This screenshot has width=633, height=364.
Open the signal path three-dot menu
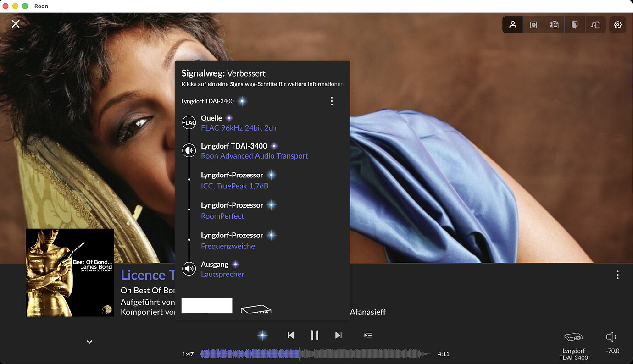(332, 101)
